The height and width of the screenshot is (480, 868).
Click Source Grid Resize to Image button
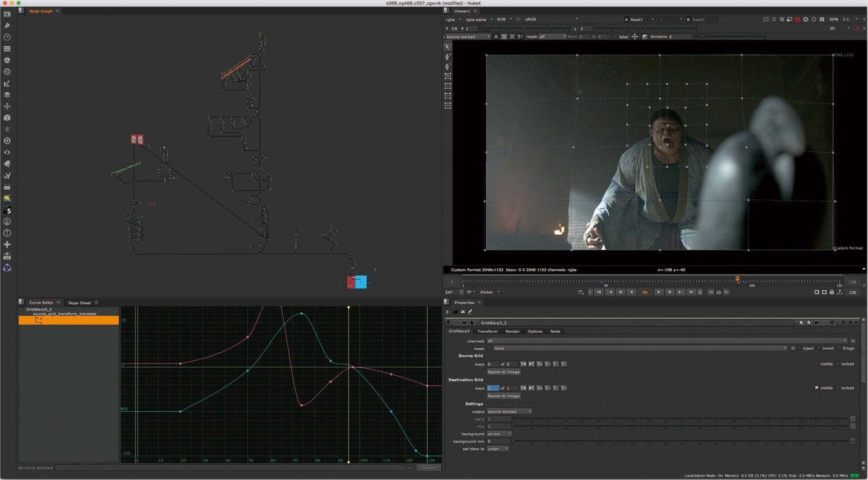click(503, 372)
